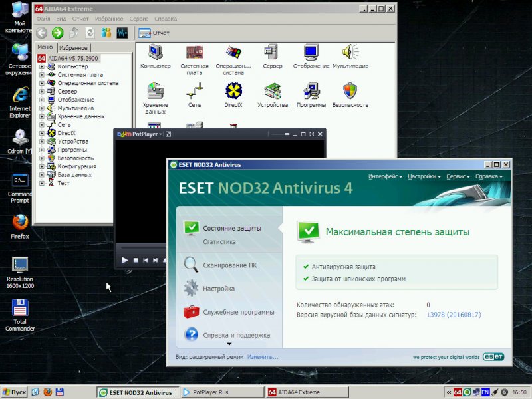Image resolution: width=532 pixels, height=399 pixels.
Task: Expand the Тест tree node
Action: (42, 183)
